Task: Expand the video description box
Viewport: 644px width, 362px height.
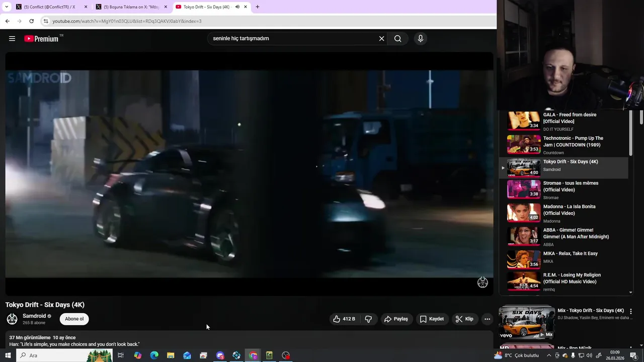Action: [249, 340]
